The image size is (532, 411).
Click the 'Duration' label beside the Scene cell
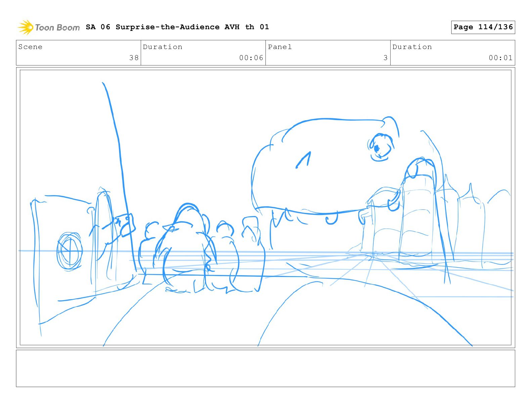[x=163, y=47]
